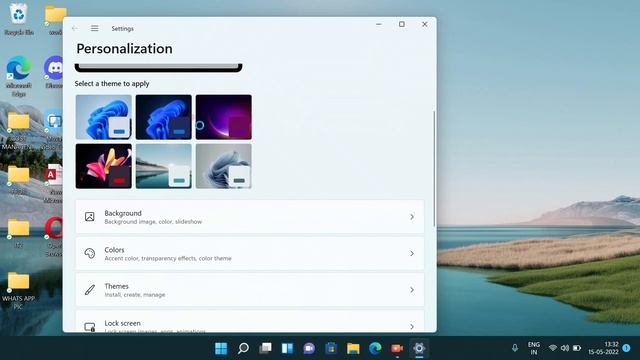Apply the Windows light blue bloom theme
640x360 pixels.
(x=104, y=117)
